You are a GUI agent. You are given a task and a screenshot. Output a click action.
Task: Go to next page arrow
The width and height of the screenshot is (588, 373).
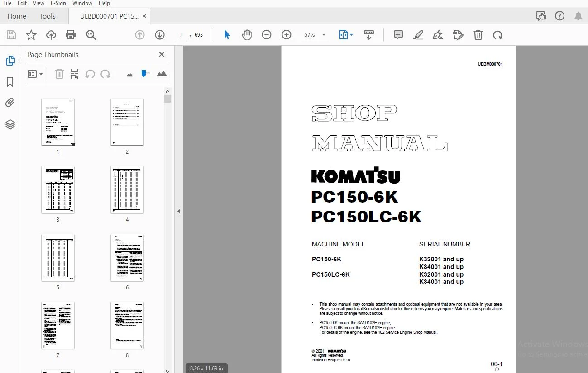(160, 35)
